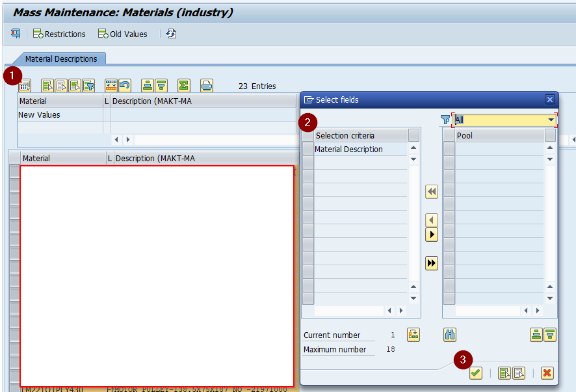Click the Restrictions button
Image resolution: width=576 pixels, height=392 pixels.
[59, 34]
